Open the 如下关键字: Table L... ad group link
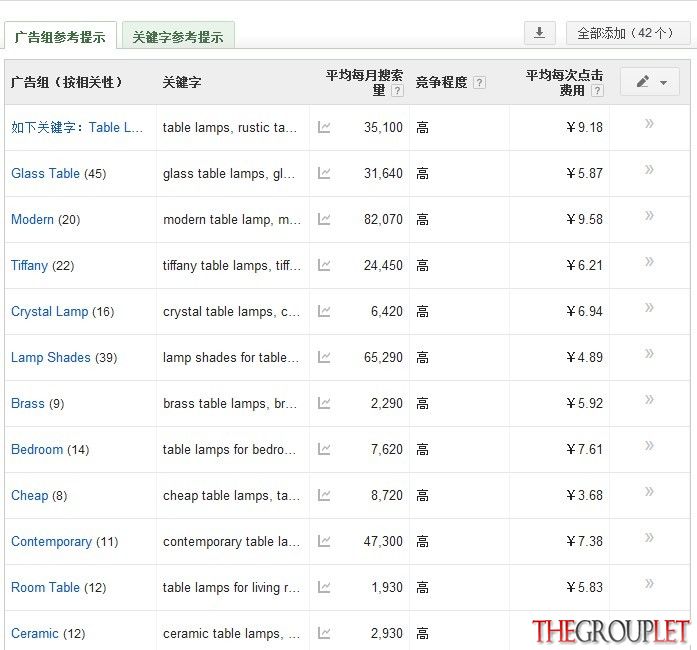697x650 pixels. (x=76, y=128)
